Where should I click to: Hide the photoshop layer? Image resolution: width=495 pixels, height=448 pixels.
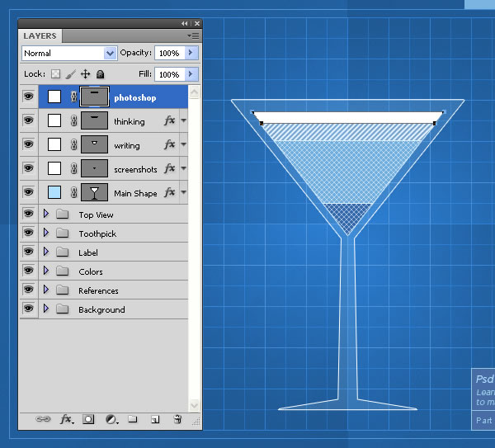pyautogui.click(x=28, y=96)
